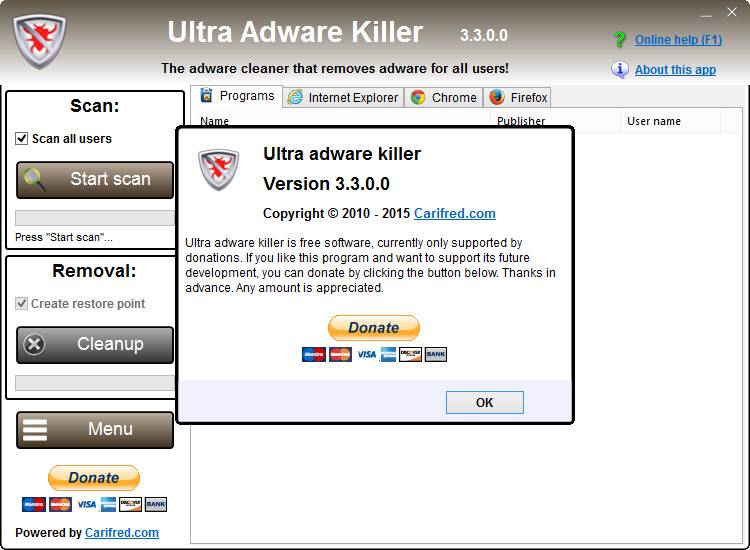The image size is (750, 550).
Task: Click the shield logo in the About dialog
Action: [219, 169]
